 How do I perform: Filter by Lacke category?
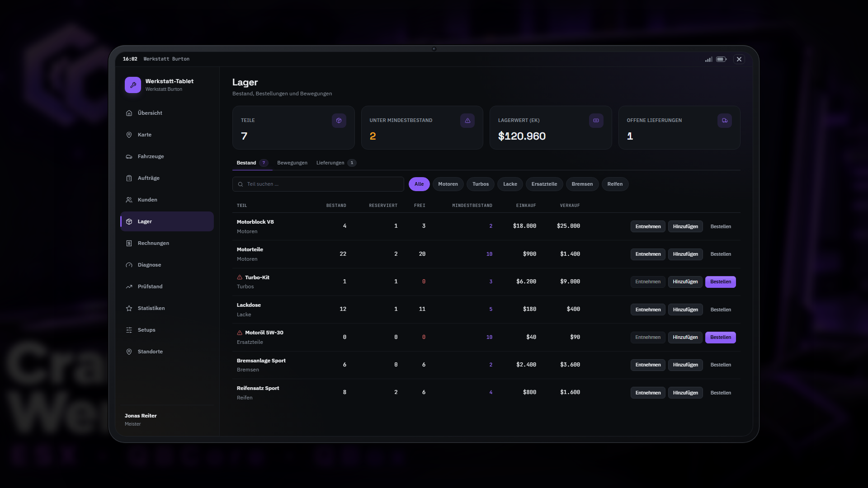[510, 184]
